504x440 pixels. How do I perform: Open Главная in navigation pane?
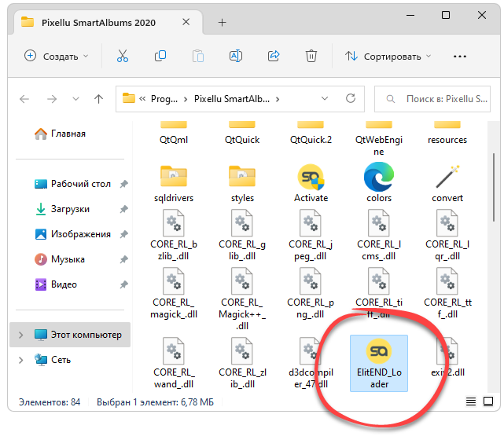click(x=60, y=134)
